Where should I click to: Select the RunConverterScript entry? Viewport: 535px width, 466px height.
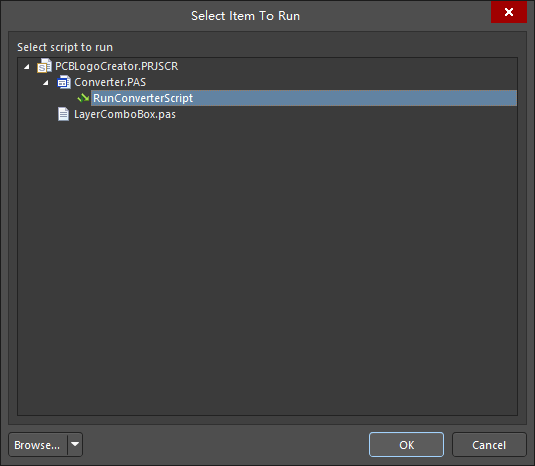pos(143,98)
